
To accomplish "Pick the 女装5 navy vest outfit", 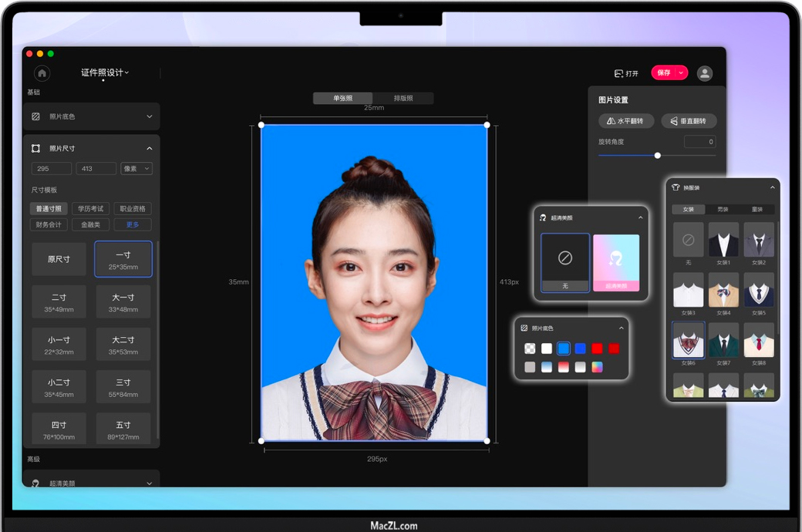I will [759, 290].
